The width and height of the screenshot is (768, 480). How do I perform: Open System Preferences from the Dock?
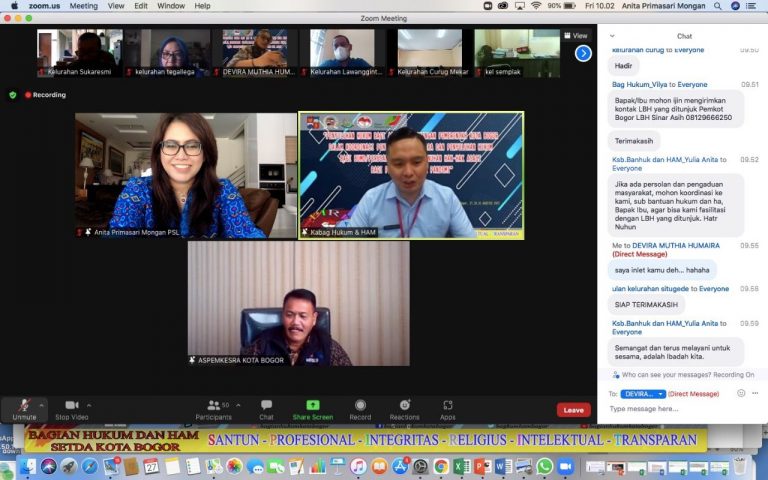420,466
